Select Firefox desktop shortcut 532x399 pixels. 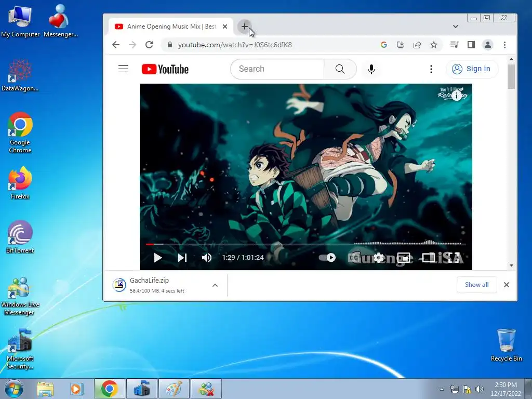(20, 183)
